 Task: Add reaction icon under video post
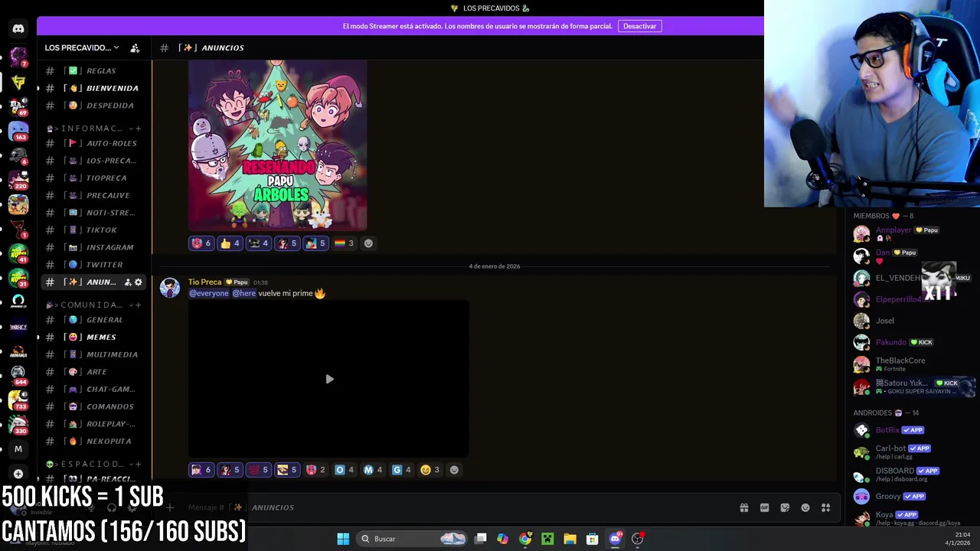[x=454, y=470]
